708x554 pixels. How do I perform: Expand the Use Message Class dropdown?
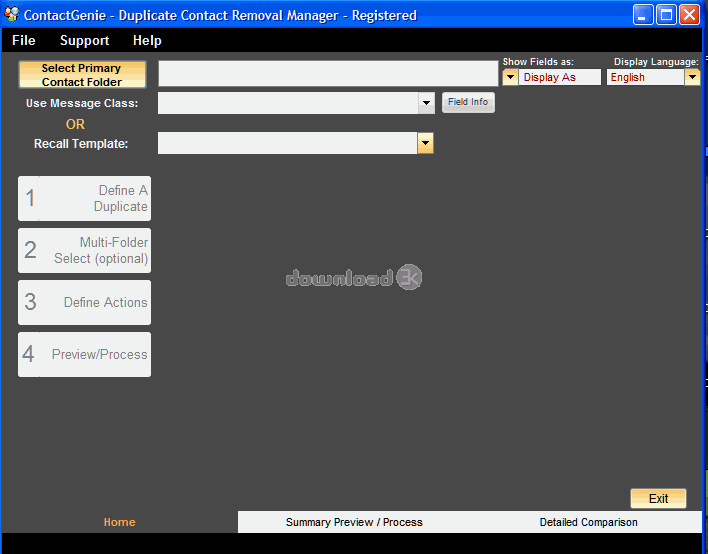click(x=426, y=103)
